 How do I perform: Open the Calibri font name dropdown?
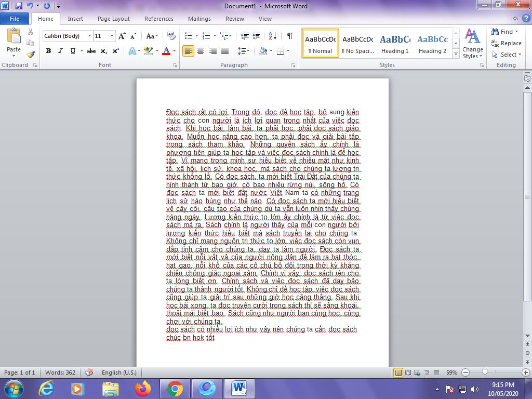pos(89,36)
